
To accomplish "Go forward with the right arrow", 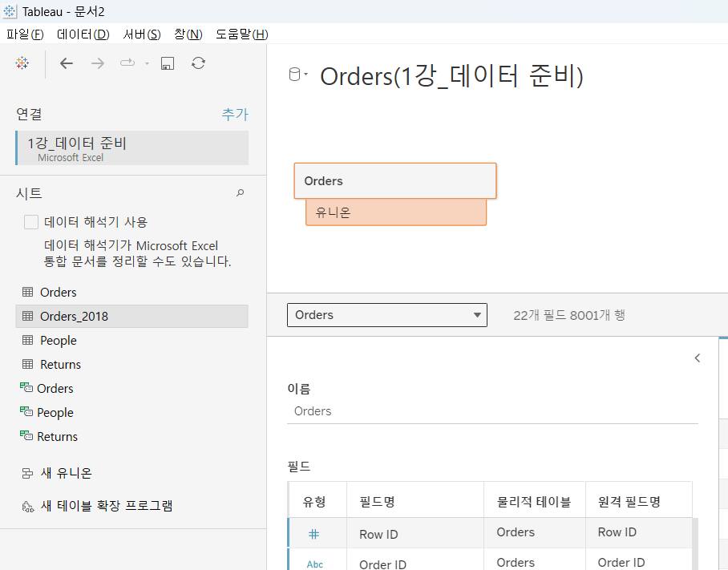I will 98,63.
